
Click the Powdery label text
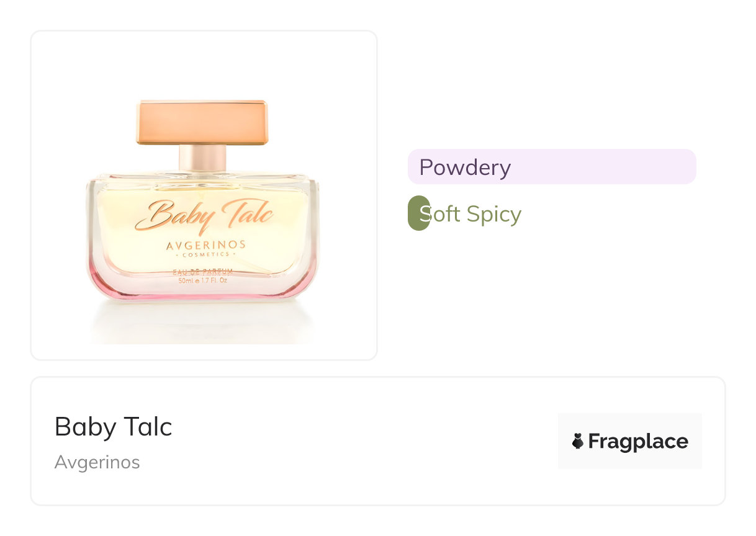tap(465, 167)
